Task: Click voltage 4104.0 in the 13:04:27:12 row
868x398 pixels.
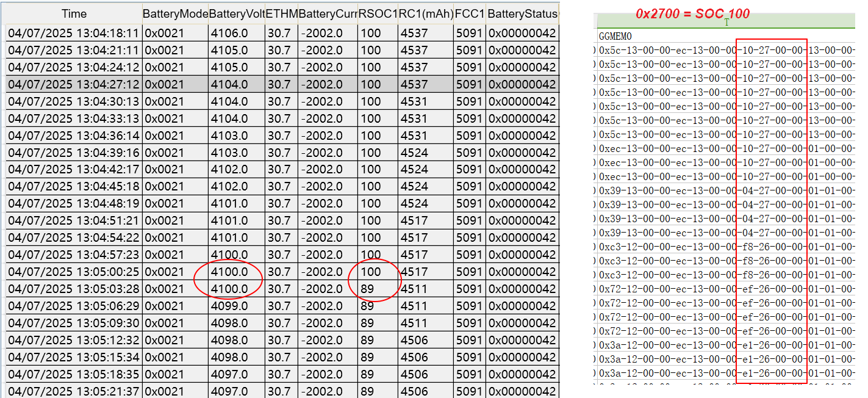Action: click(x=237, y=84)
